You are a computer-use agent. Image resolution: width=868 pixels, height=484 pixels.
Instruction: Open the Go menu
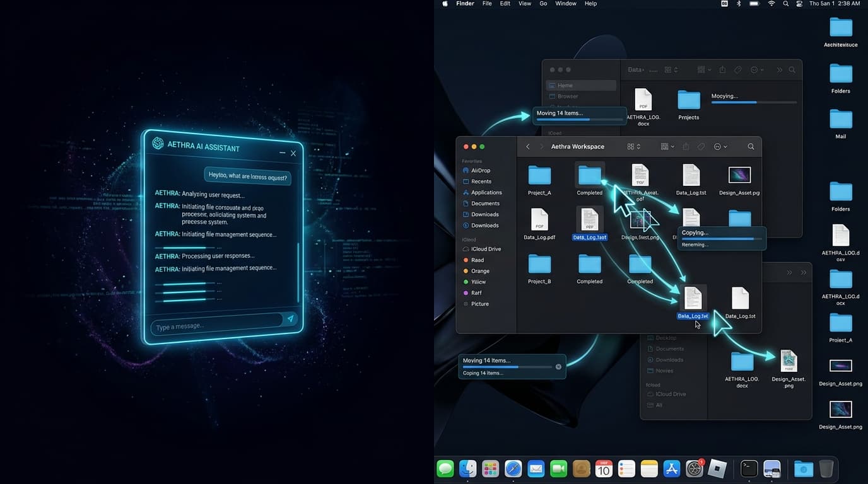click(x=543, y=4)
